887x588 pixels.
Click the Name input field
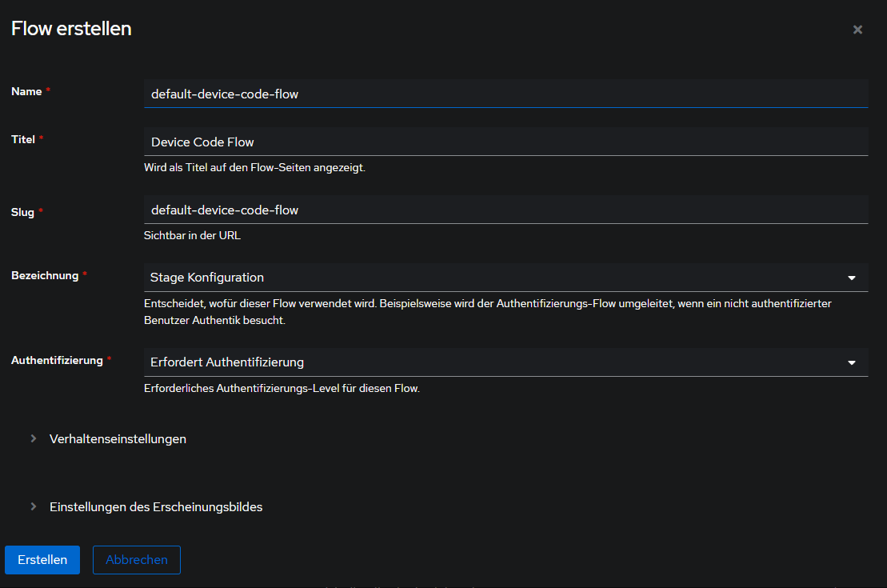click(x=505, y=94)
